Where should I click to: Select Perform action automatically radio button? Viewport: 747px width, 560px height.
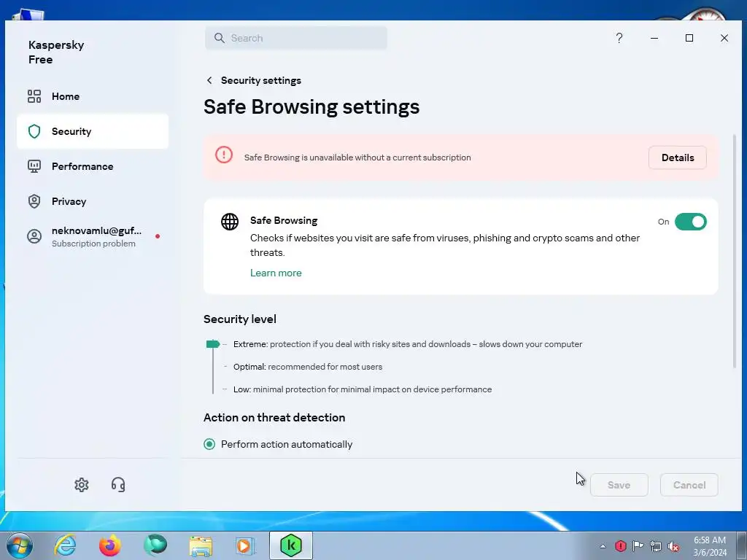(x=209, y=444)
